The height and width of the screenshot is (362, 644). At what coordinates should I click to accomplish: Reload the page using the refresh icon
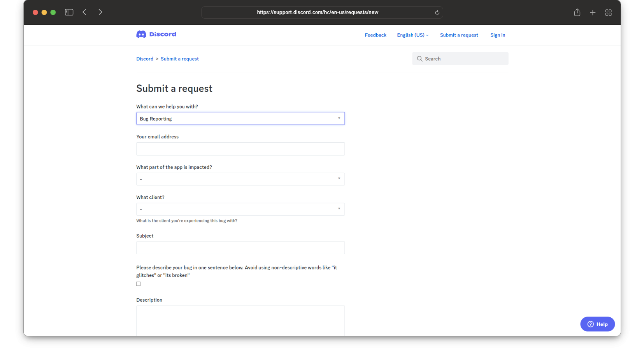point(437,12)
